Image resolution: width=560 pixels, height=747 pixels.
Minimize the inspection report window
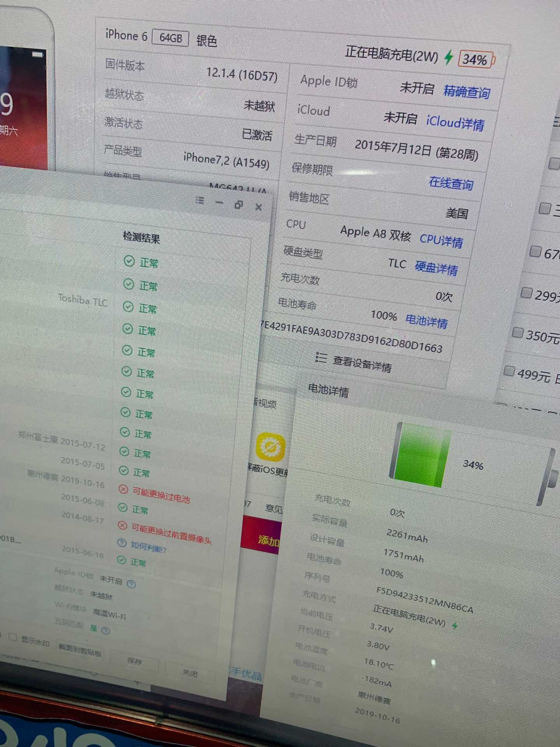[219, 202]
